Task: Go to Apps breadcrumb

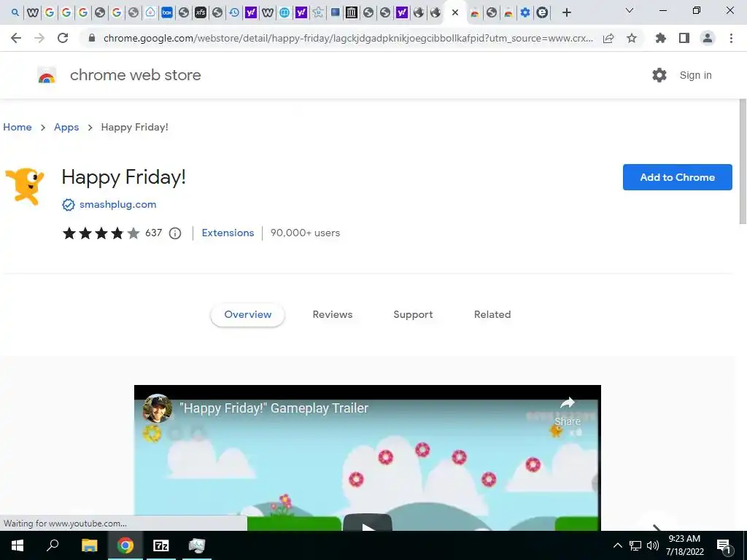Action: [x=66, y=127]
